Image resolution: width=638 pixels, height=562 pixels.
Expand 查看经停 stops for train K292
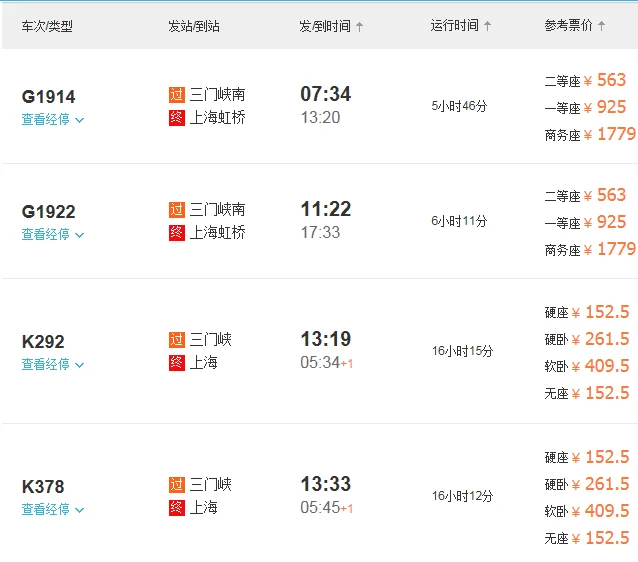53,364
